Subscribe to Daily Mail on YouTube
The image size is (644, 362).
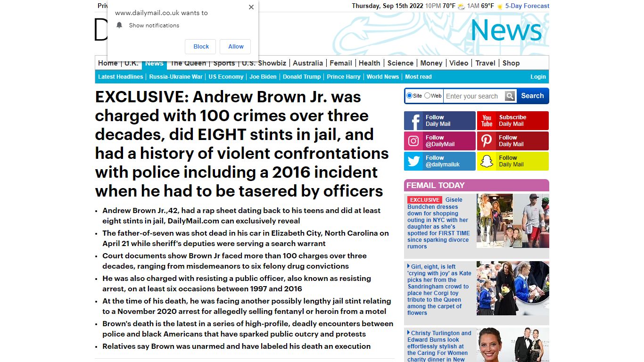[513, 121]
